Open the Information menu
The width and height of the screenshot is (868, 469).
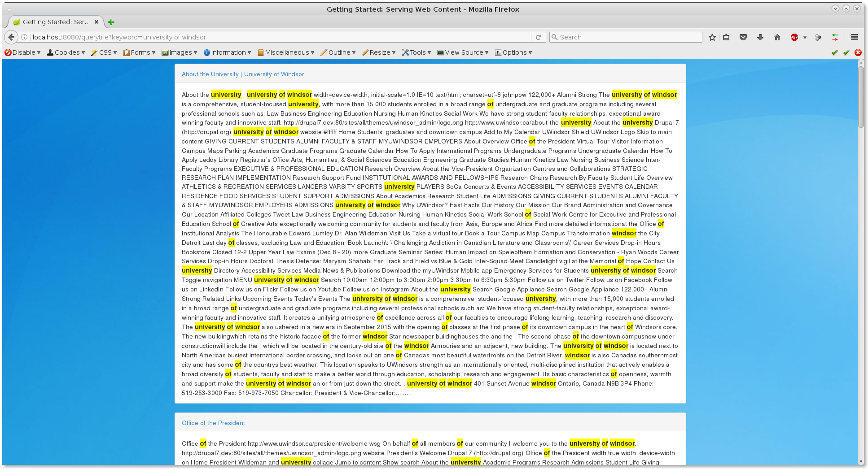click(227, 52)
